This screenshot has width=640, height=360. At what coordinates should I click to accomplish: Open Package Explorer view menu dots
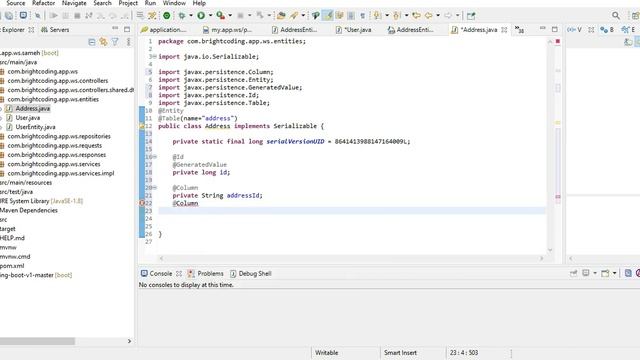point(129,42)
